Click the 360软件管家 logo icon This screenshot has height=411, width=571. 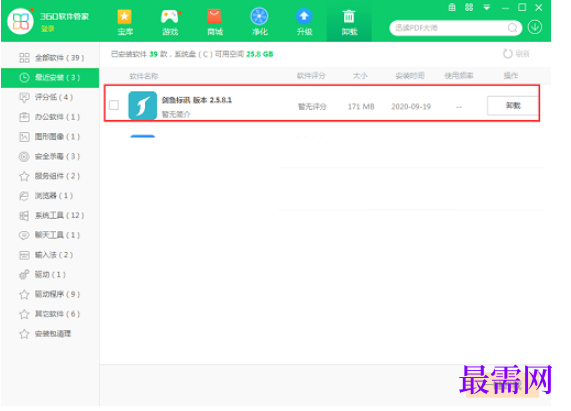[x=21, y=21]
